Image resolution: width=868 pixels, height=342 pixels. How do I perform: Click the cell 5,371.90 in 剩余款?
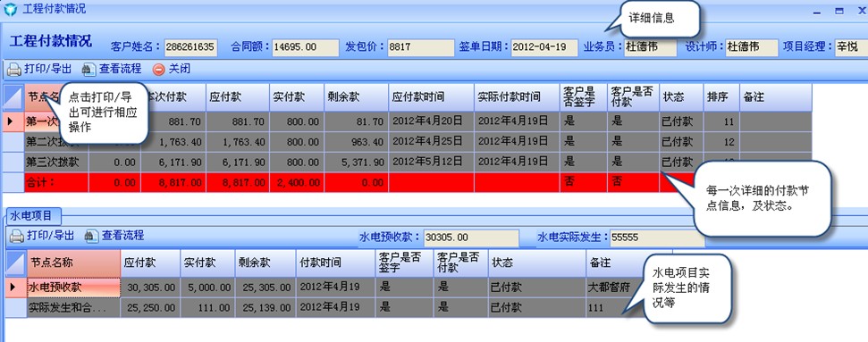tap(357, 163)
